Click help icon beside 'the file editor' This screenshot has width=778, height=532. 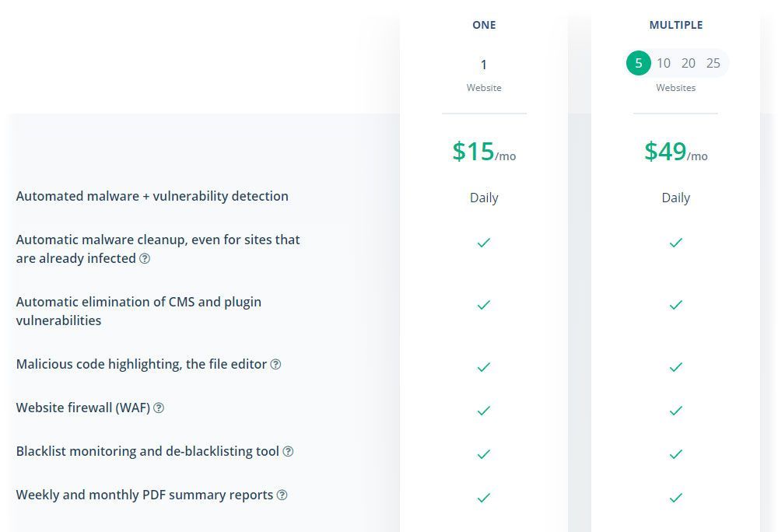(x=275, y=364)
